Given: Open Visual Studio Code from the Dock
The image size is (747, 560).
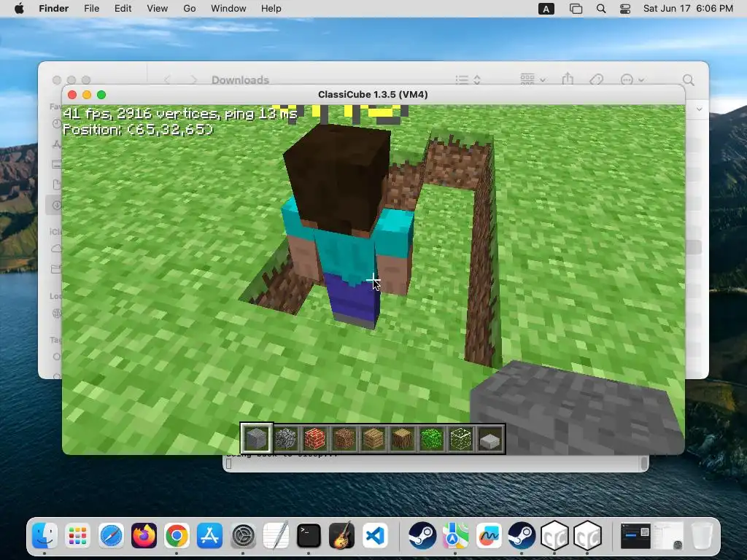Looking at the screenshot, I should (x=375, y=536).
